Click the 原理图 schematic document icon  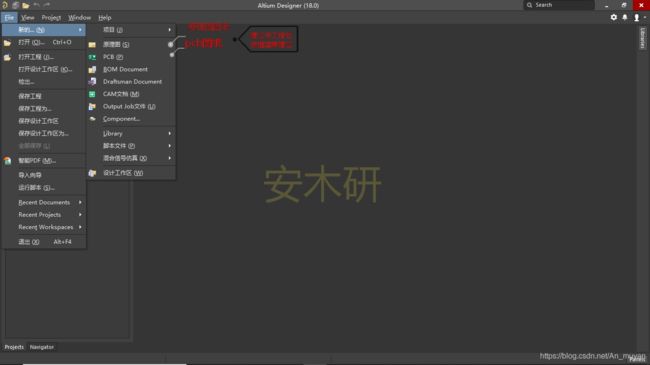click(92, 44)
